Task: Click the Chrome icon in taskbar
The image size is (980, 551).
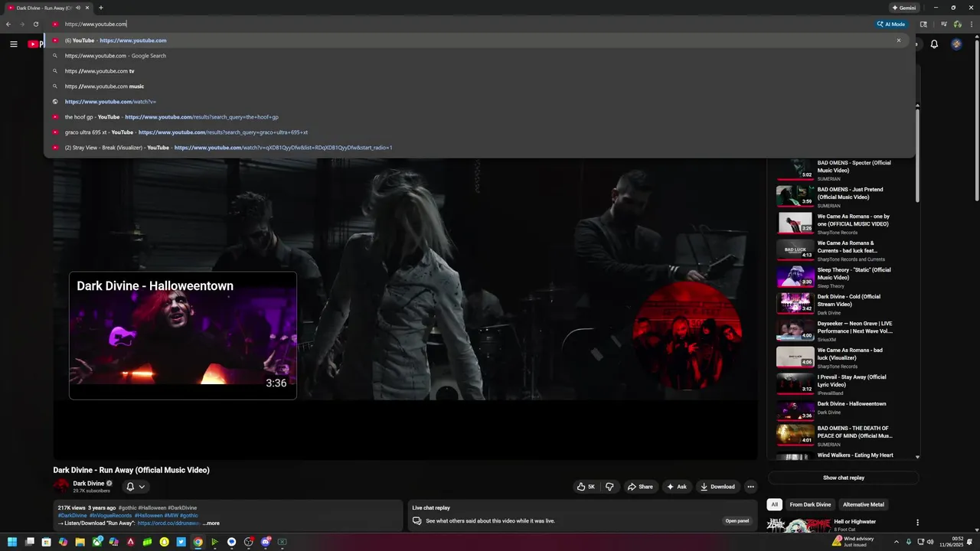Action: pyautogui.click(x=198, y=542)
